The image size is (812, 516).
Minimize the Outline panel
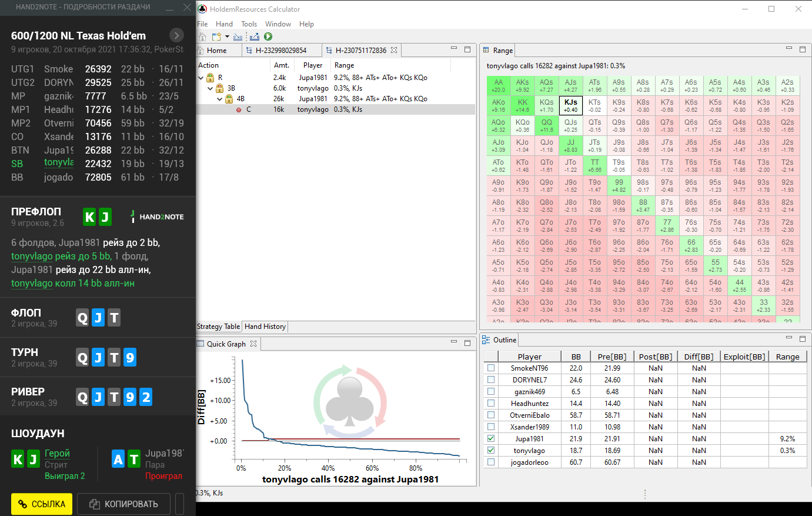789,338
